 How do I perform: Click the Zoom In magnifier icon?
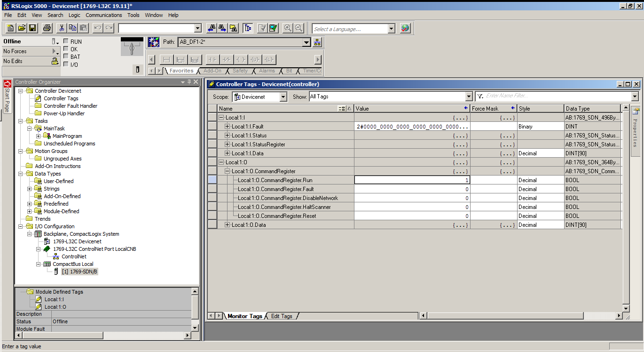(x=288, y=28)
